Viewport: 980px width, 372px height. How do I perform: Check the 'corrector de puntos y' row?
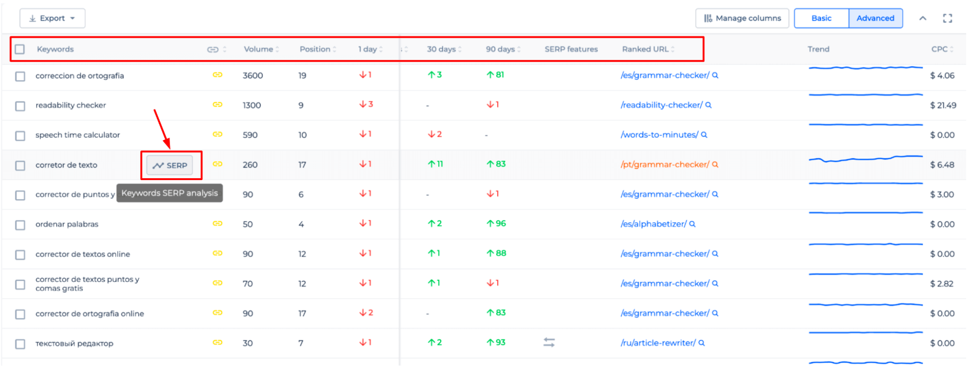coord(20,195)
